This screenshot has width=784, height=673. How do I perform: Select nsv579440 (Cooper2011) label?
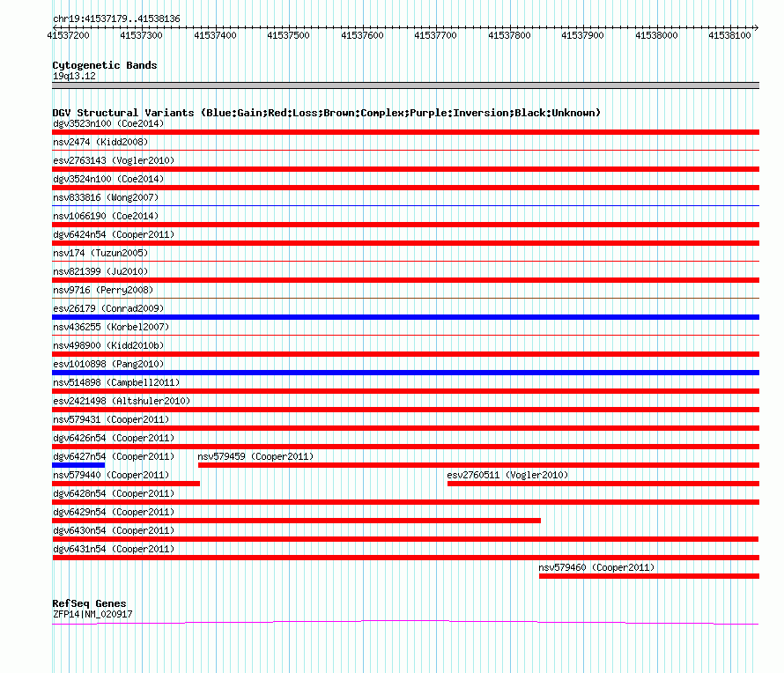[111, 475]
